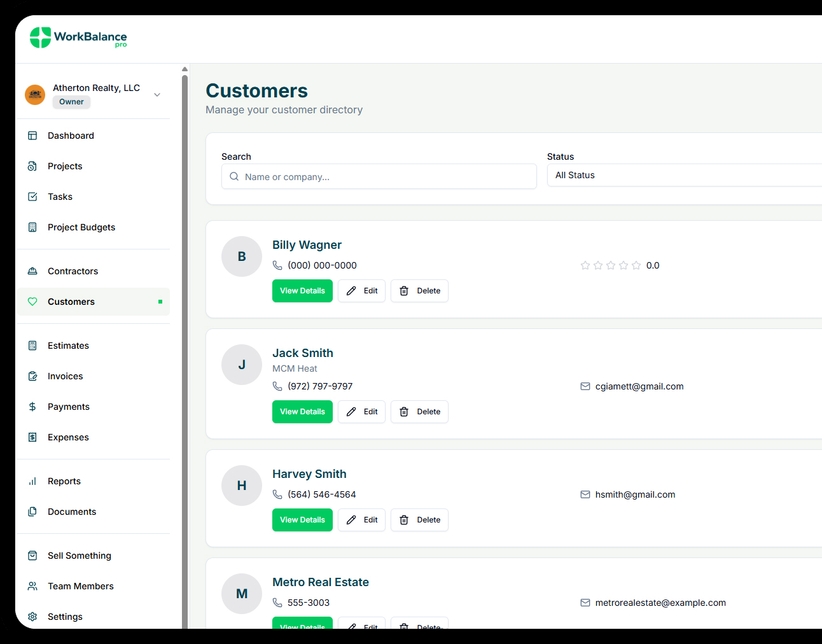822x644 pixels.
Task: Delete the Jack Smith customer
Action: tap(419, 412)
